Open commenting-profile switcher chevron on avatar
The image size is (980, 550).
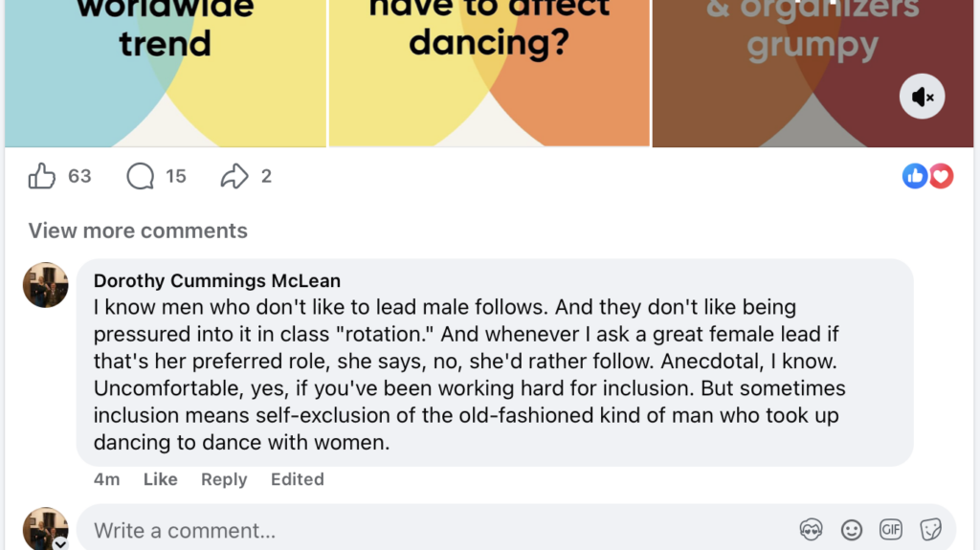click(x=60, y=543)
